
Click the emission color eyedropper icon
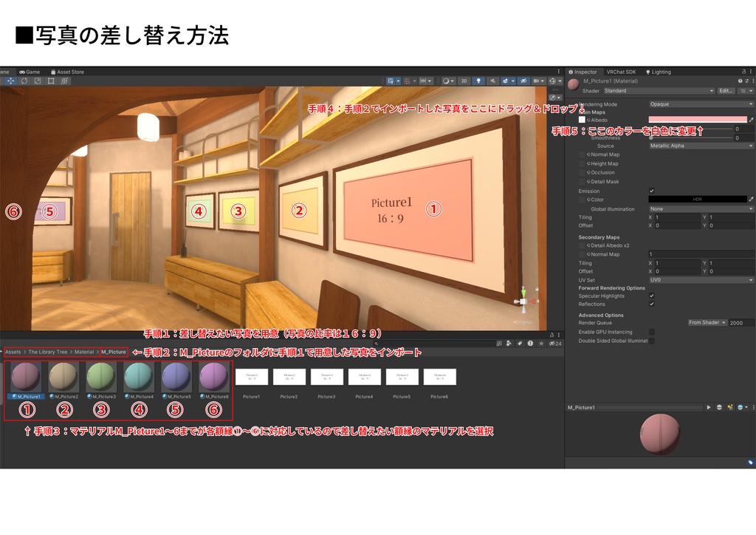(x=751, y=200)
